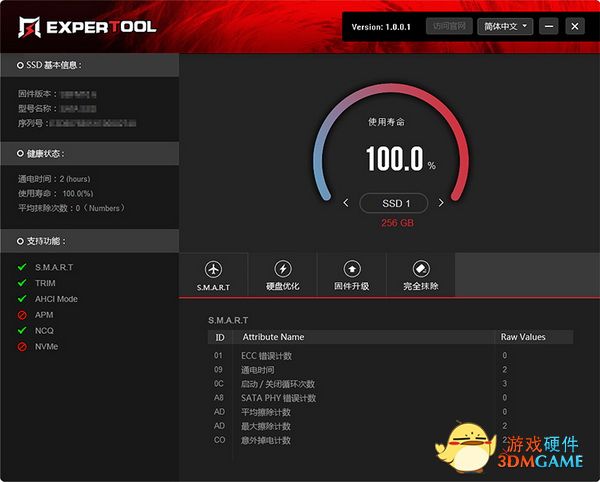The image size is (600, 482).
Task: Click the lightning bolt optimization icon
Action: click(283, 269)
